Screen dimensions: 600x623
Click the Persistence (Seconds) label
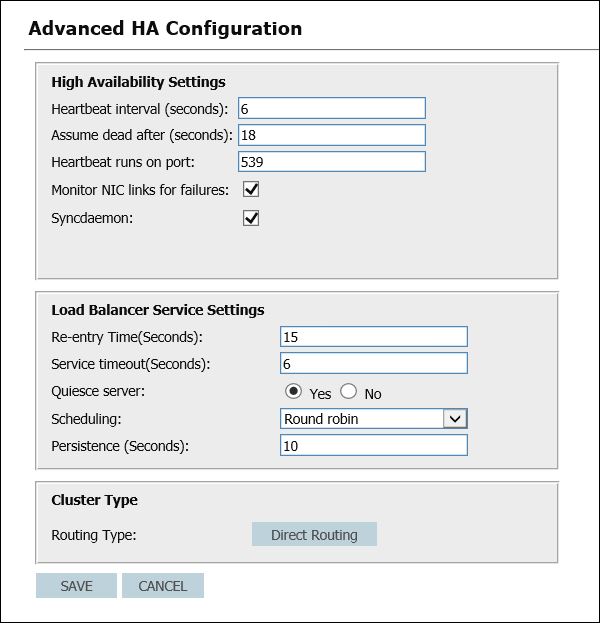tap(120, 446)
